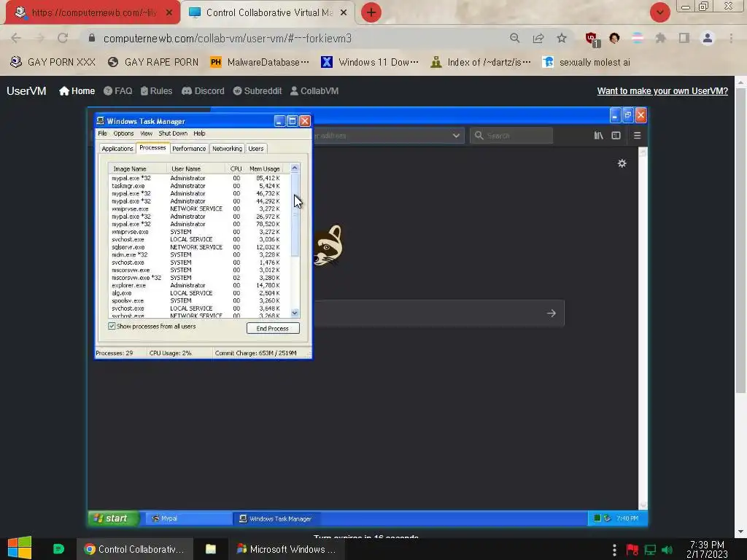Toggle Show processes from all users checkbox

tap(112, 326)
